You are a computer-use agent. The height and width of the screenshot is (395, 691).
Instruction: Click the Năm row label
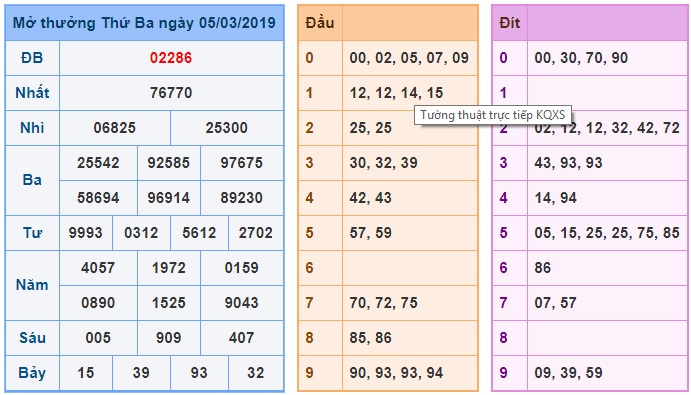click(32, 285)
